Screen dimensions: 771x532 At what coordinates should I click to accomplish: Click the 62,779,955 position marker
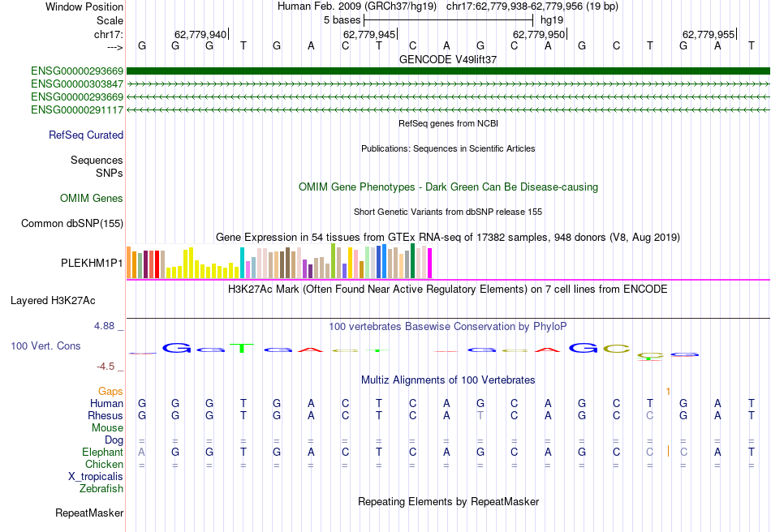[709, 34]
